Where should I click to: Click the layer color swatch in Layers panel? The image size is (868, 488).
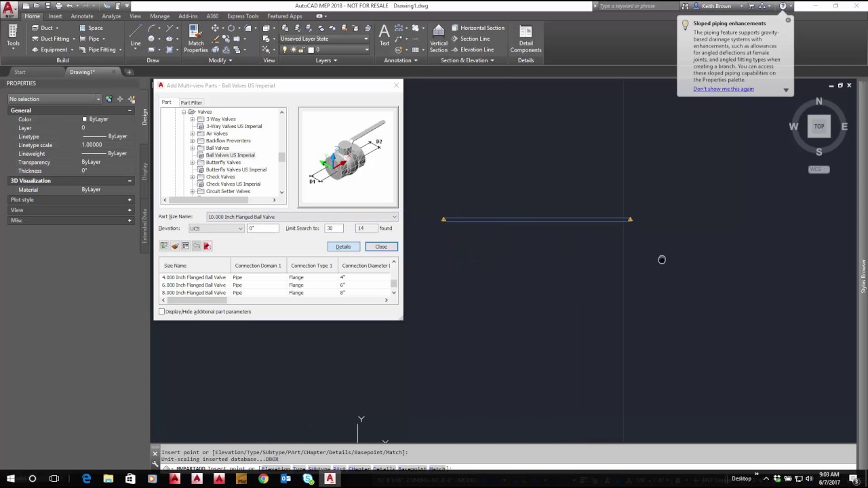coord(312,49)
